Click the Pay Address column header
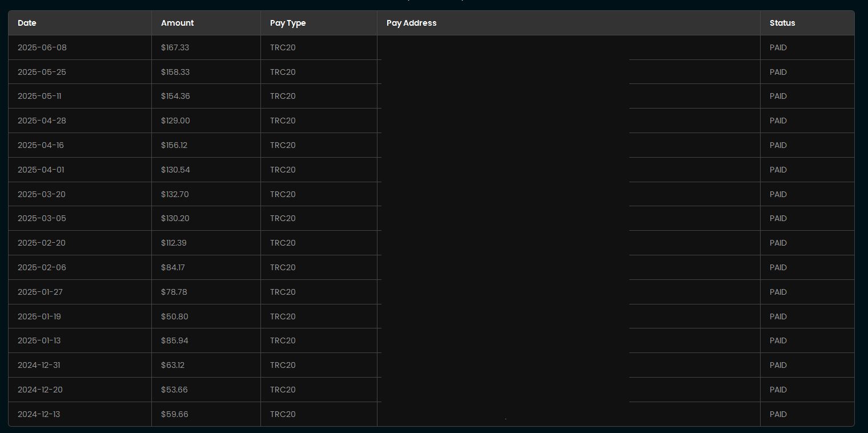The image size is (868, 433). click(x=411, y=23)
